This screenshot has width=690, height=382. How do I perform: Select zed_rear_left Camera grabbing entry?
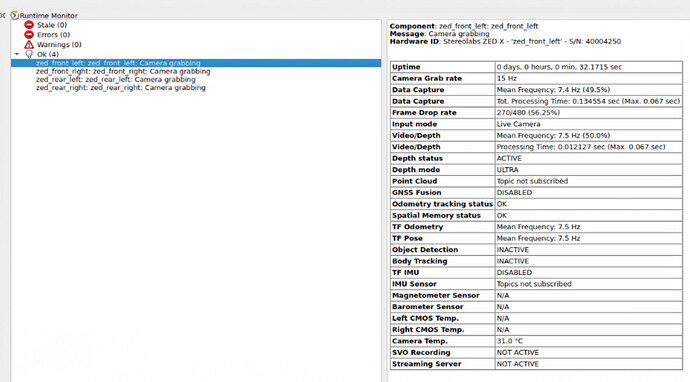(x=116, y=80)
